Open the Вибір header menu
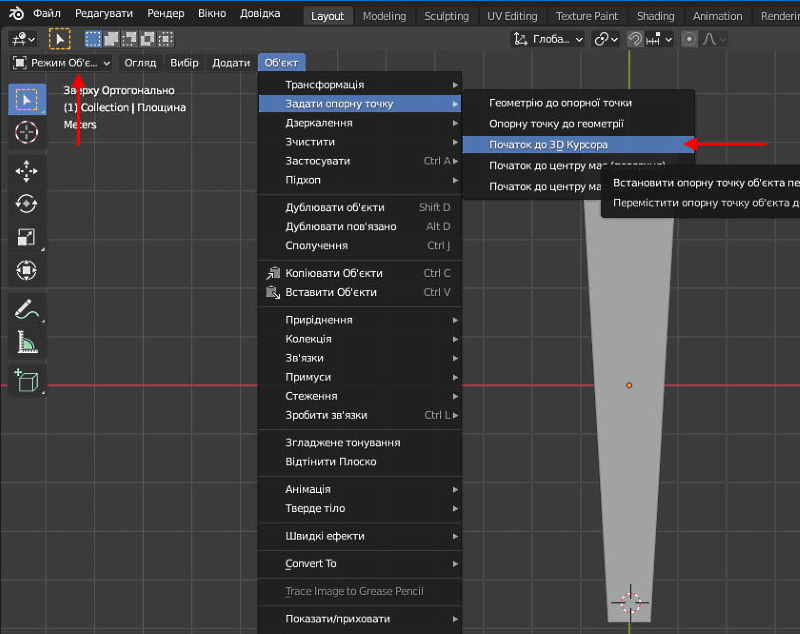The height and width of the screenshot is (634, 800). [x=184, y=63]
